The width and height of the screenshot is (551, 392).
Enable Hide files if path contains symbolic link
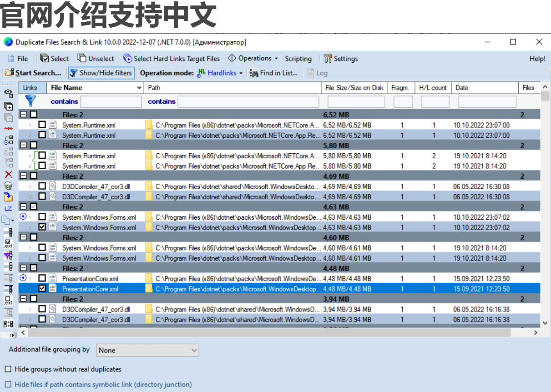pyautogui.click(x=98, y=384)
